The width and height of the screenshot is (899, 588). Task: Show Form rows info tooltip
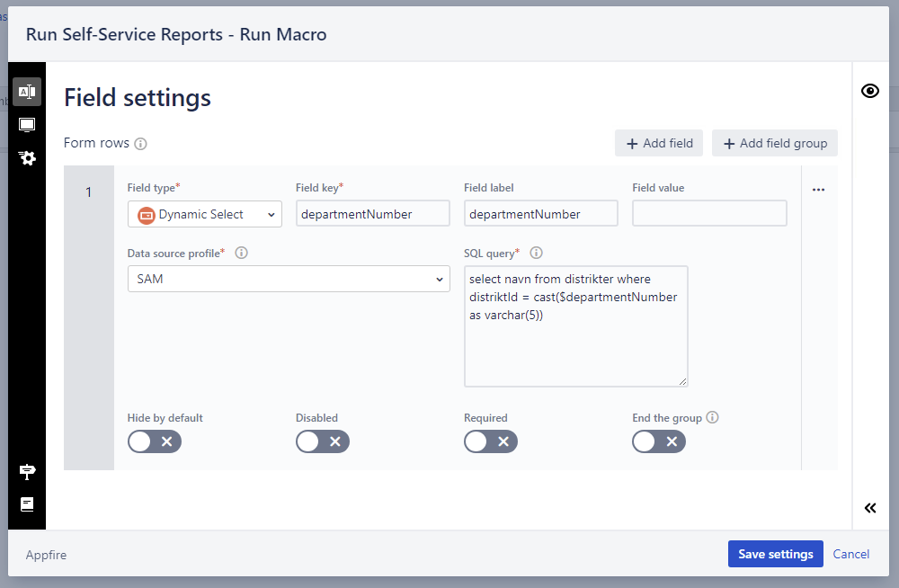(x=140, y=144)
